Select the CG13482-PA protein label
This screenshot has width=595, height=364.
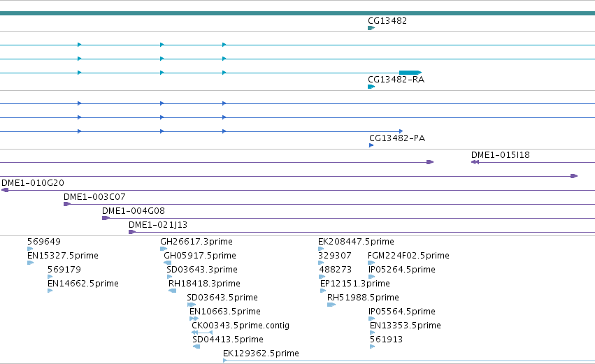[397, 138]
